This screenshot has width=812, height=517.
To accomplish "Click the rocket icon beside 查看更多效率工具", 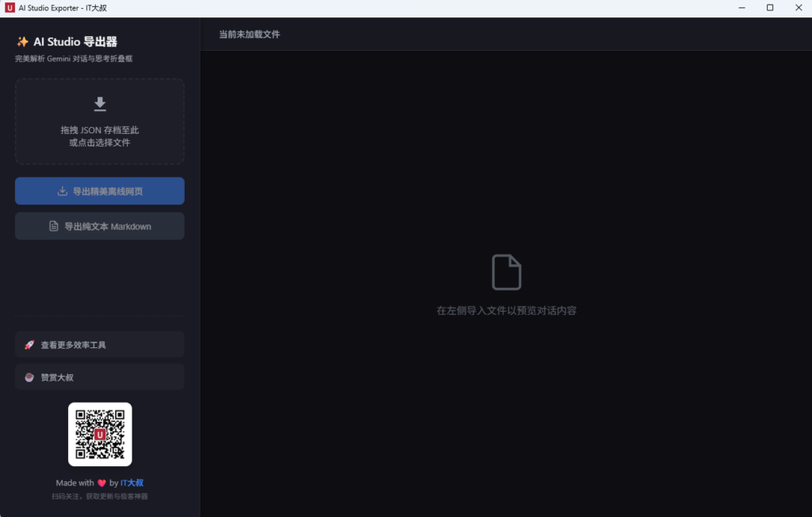I will tap(29, 345).
